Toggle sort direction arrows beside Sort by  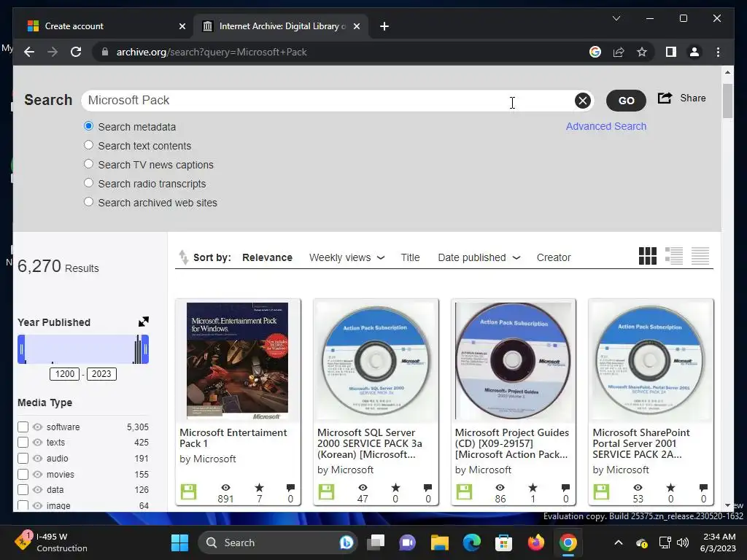point(183,257)
